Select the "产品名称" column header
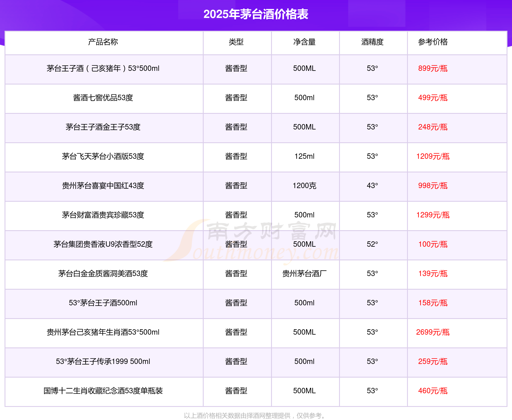The height and width of the screenshot is (420, 512). tap(103, 42)
